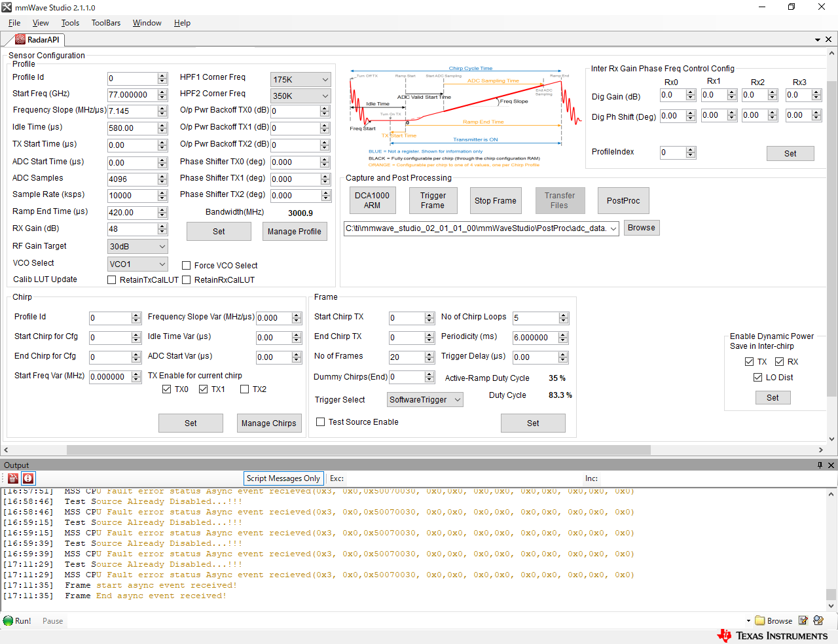Toggle dynamic power save TX checkbox

[x=749, y=362]
